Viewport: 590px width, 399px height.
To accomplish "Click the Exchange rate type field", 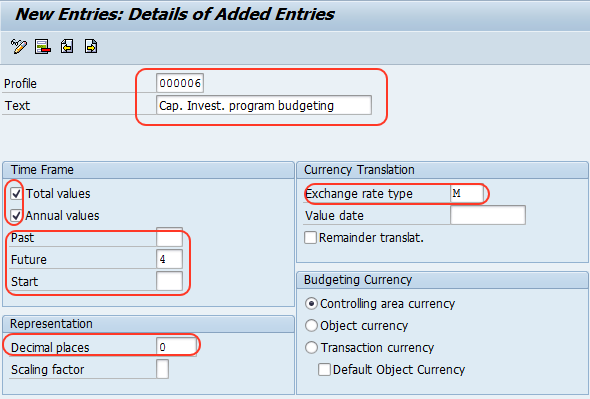I will click(467, 193).
